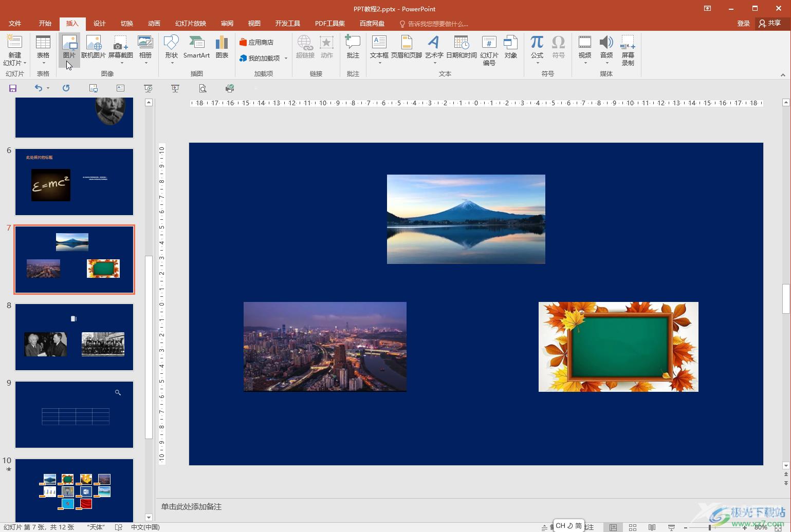Insert a new slide with the 新建幻灯片 icon

(14, 42)
